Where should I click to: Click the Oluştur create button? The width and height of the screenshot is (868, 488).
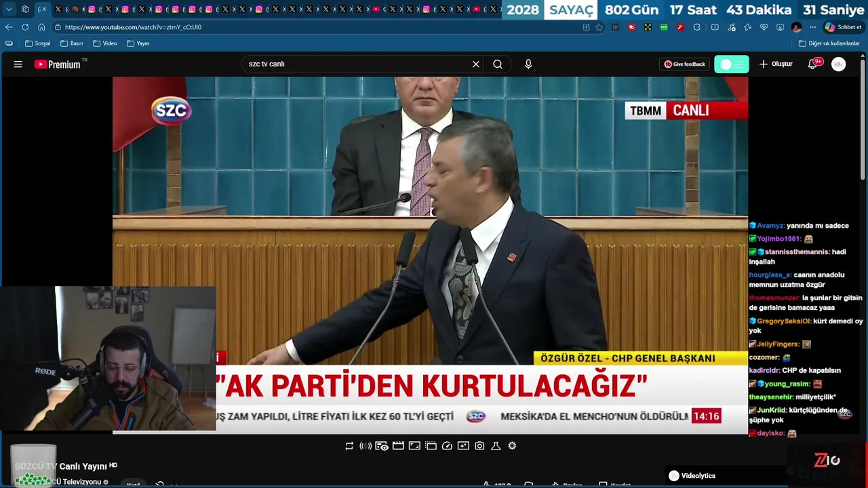776,64
